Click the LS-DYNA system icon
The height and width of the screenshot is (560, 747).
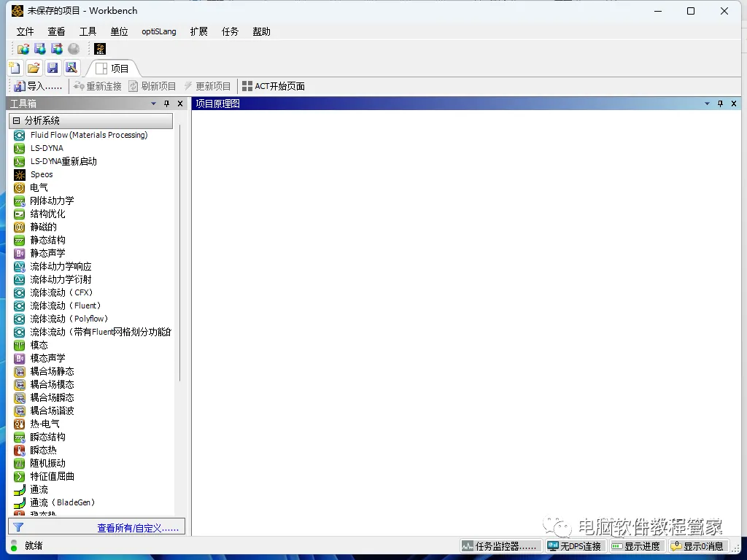pyautogui.click(x=19, y=148)
